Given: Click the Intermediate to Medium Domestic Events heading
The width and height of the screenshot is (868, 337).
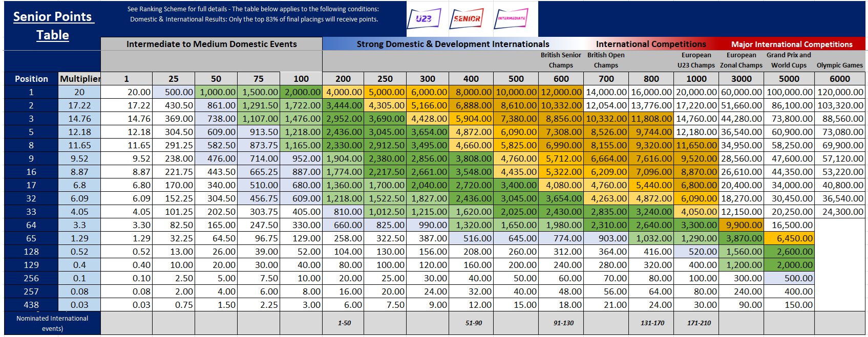Looking at the screenshot, I should [211, 44].
